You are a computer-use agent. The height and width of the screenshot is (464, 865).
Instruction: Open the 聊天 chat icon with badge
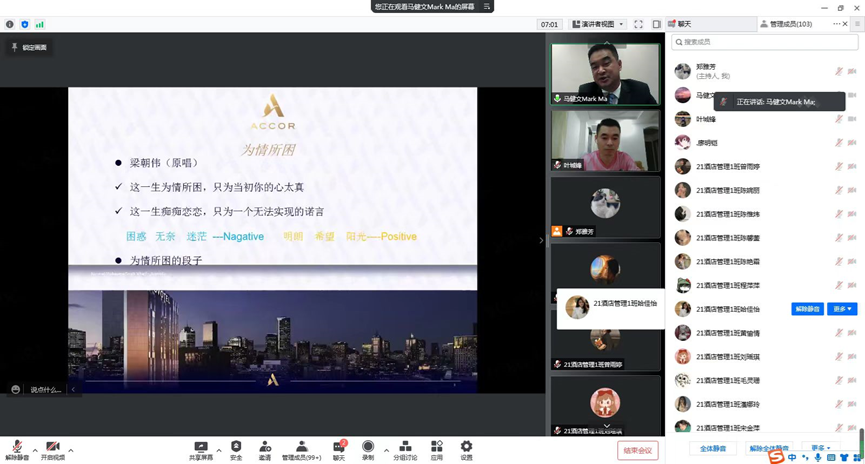pyautogui.click(x=339, y=447)
